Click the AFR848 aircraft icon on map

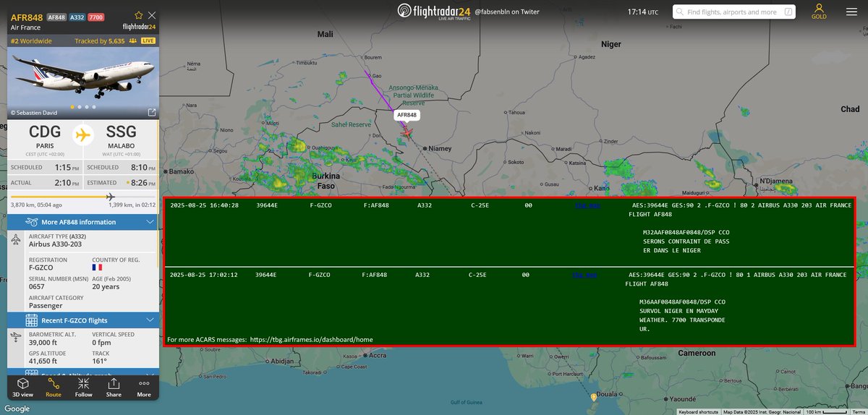point(407,132)
